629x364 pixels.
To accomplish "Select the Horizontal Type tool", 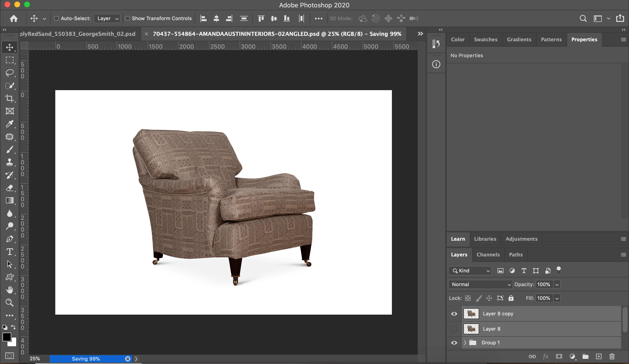I will (x=10, y=252).
